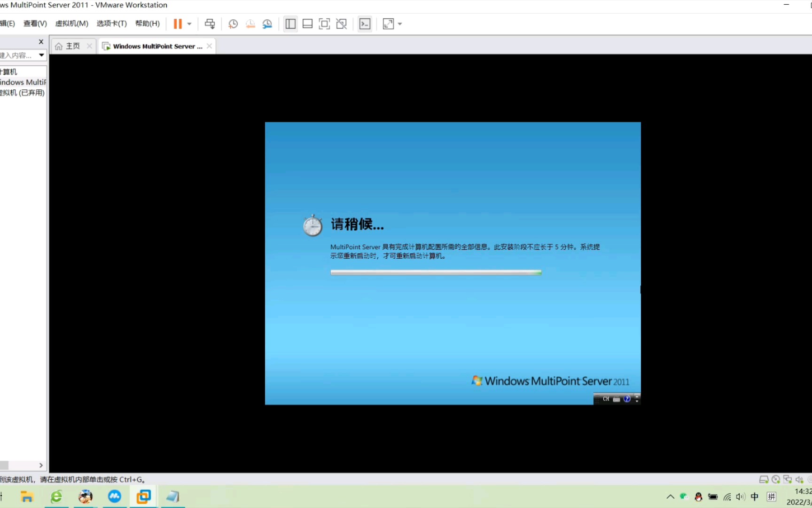Click the VMware Workstation taskbar icon
Image resolution: width=812 pixels, height=508 pixels.
click(144, 497)
